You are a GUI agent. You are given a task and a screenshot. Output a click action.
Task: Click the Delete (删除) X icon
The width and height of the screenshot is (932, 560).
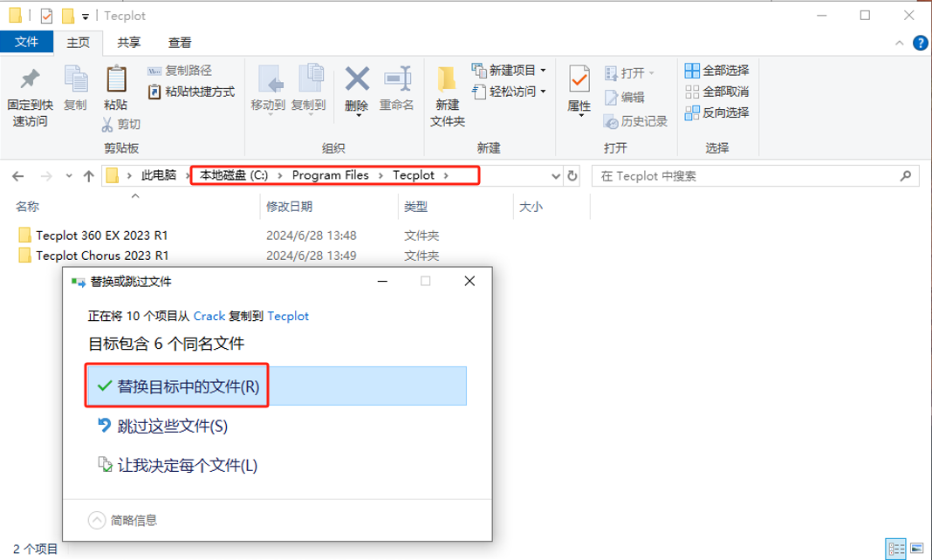pos(357,79)
